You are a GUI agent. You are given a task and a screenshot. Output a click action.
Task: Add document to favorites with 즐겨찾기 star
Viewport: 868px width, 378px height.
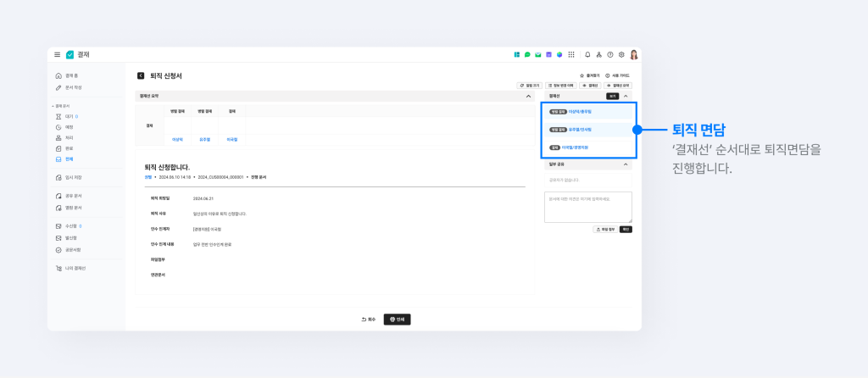pyautogui.click(x=589, y=75)
